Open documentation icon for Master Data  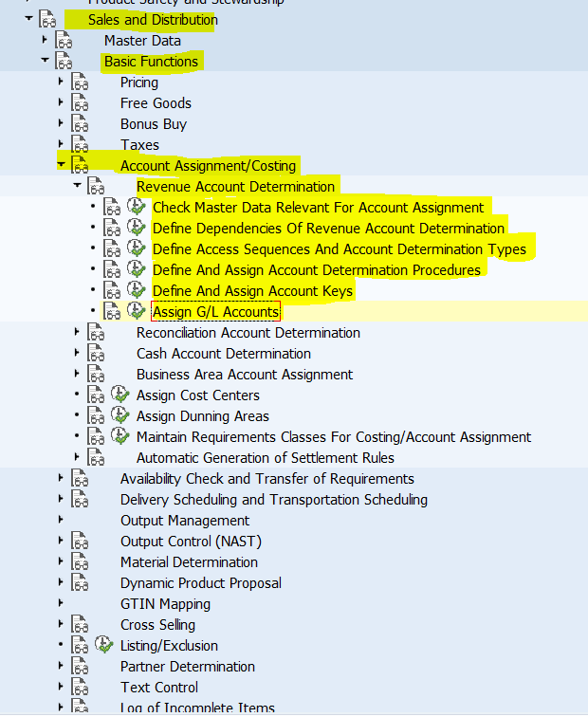click(x=64, y=41)
